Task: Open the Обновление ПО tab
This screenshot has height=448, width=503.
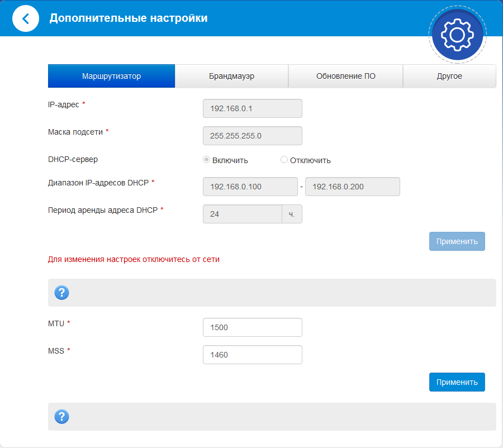Action: tap(345, 76)
